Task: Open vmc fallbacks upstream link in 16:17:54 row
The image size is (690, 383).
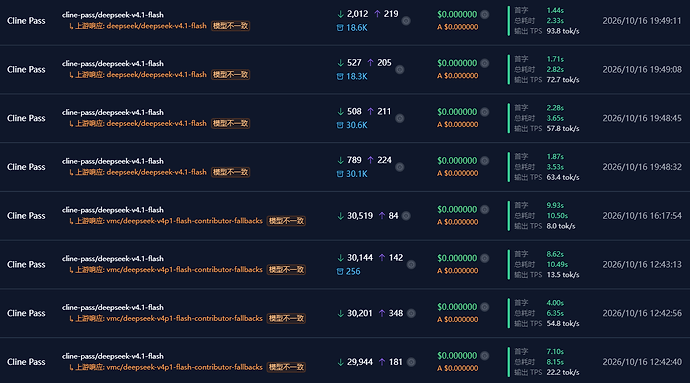Action: [x=184, y=221]
